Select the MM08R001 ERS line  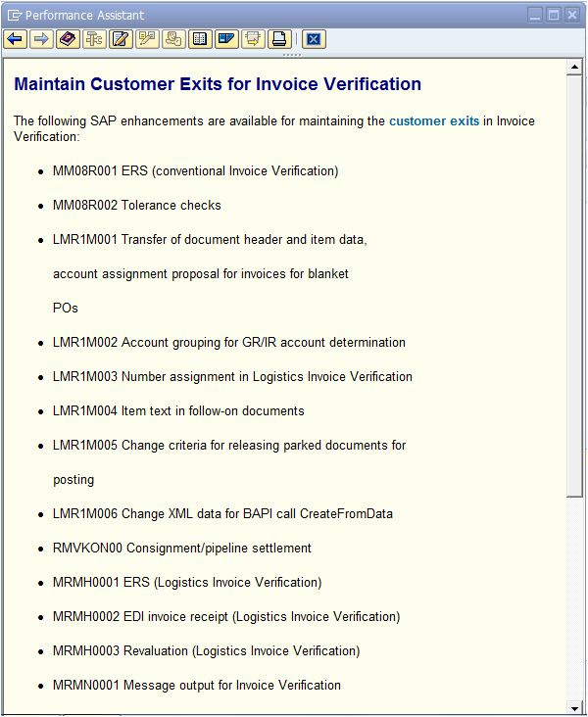pyautogui.click(x=195, y=171)
